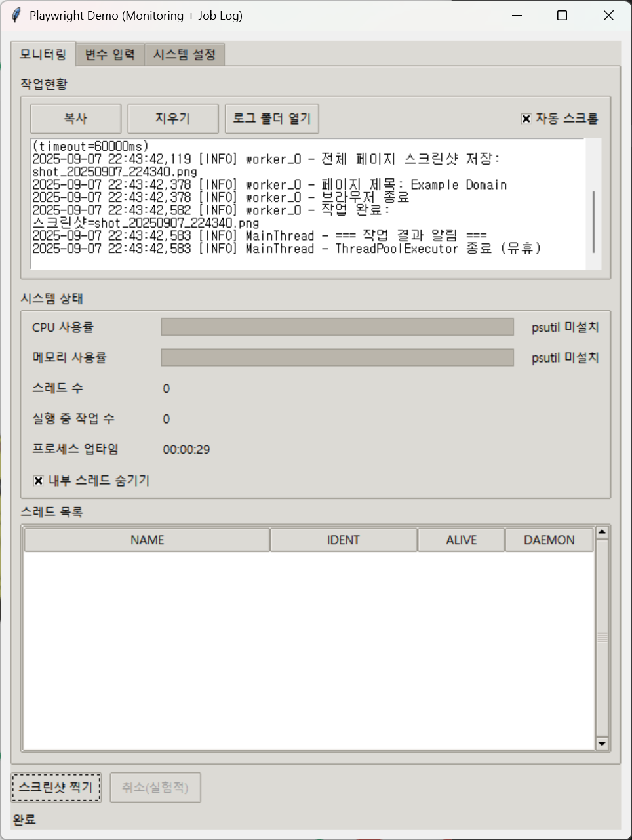Switch to the 변수 입력 tab
Viewport: 632px width, 840px height.
109,55
